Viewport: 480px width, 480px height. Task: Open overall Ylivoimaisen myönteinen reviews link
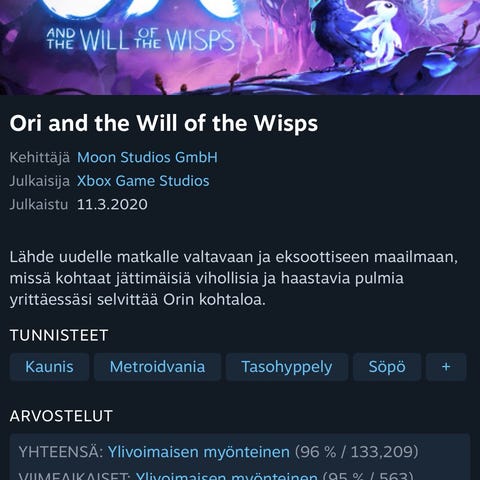pos(199,452)
